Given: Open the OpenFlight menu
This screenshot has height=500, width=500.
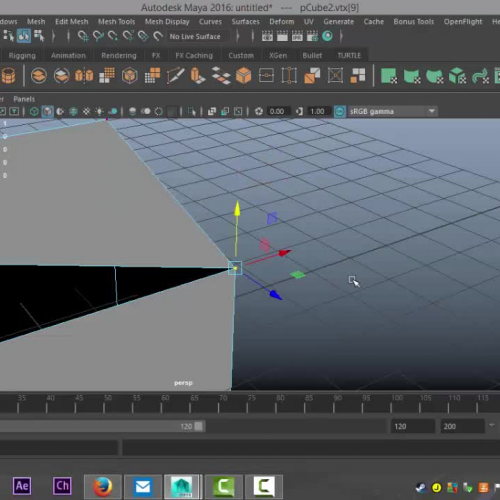Looking at the screenshot, I should [463, 22].
